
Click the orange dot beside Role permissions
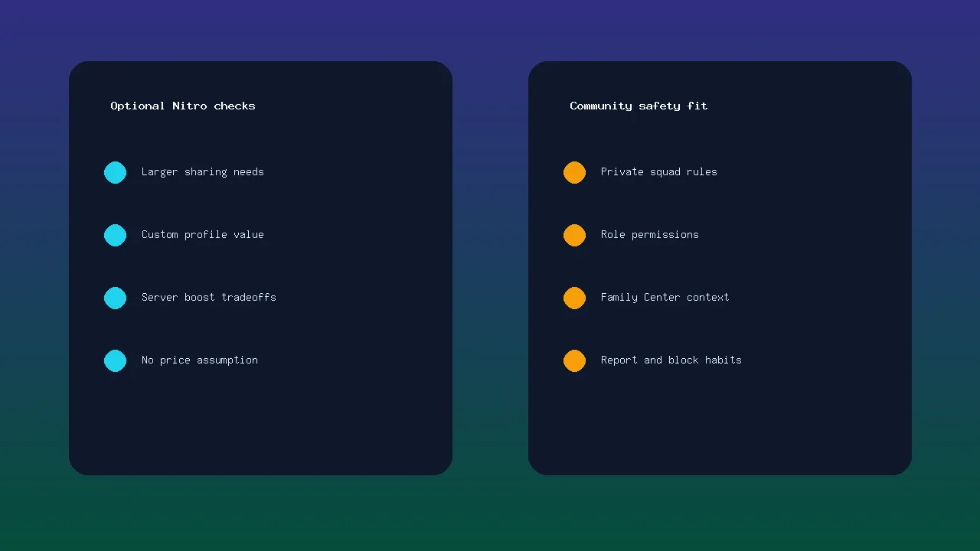(574, 235)
